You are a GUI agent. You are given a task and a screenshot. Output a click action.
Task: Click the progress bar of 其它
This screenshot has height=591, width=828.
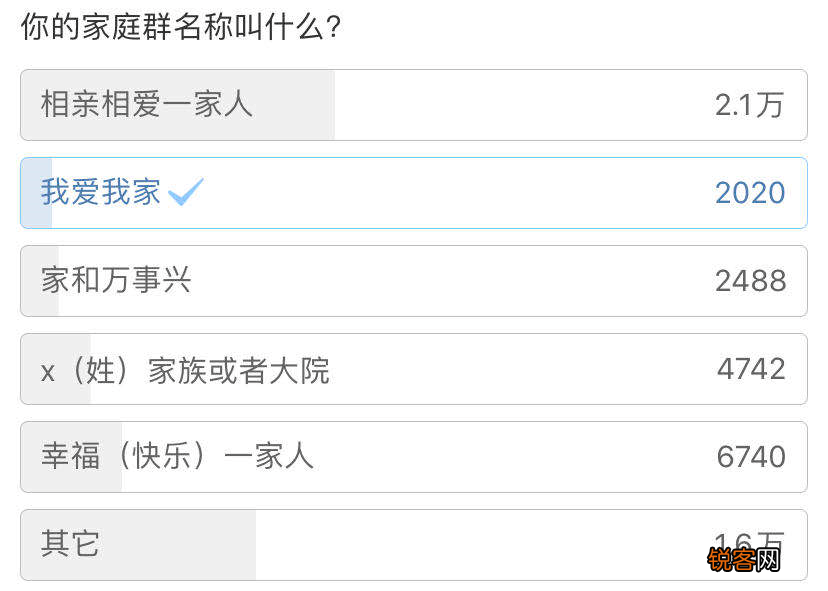[x=140, y=545]
